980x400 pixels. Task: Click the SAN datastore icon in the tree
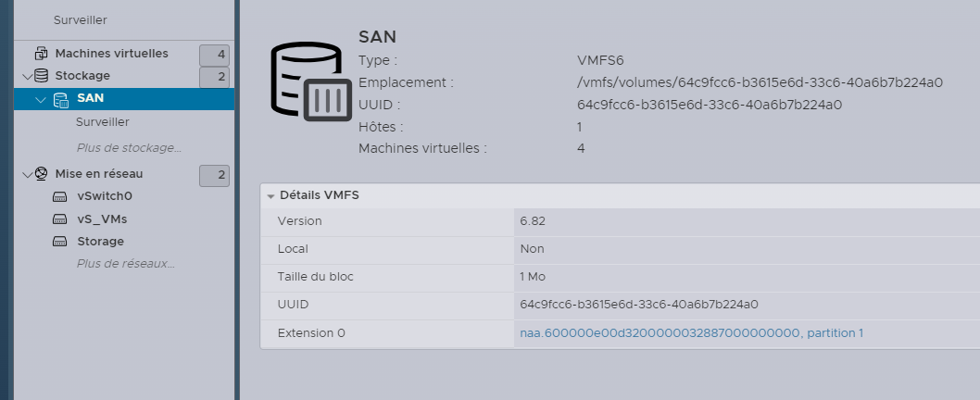[x=61, y=99]
